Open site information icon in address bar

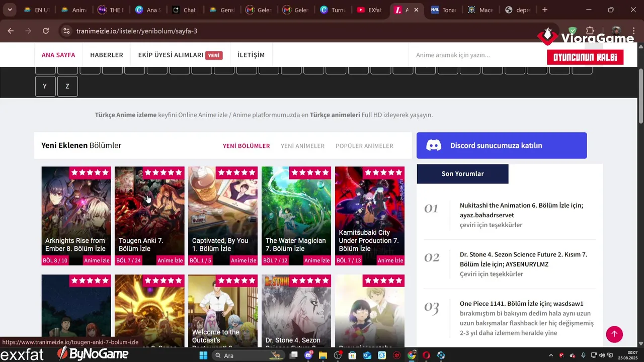[x=66, y=31]
